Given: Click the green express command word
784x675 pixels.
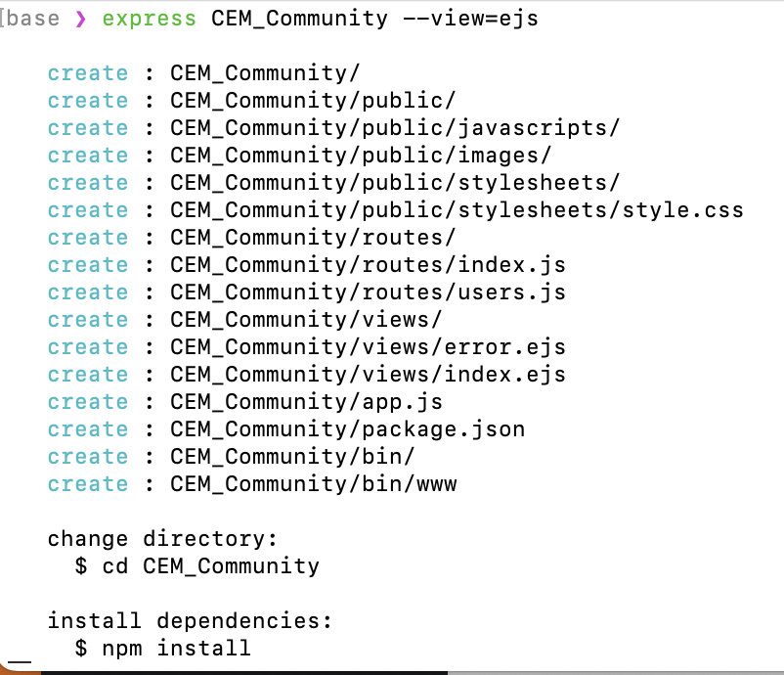Looking at the screenshot, I should [150, 20].
